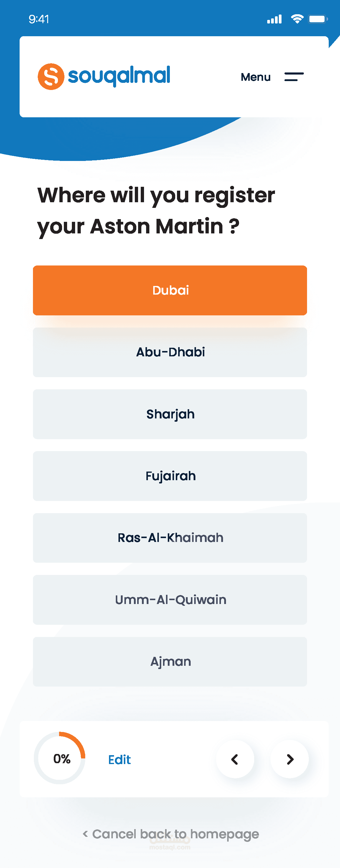Click the souqalmal orange S logo icon

(x=51, y=77)
